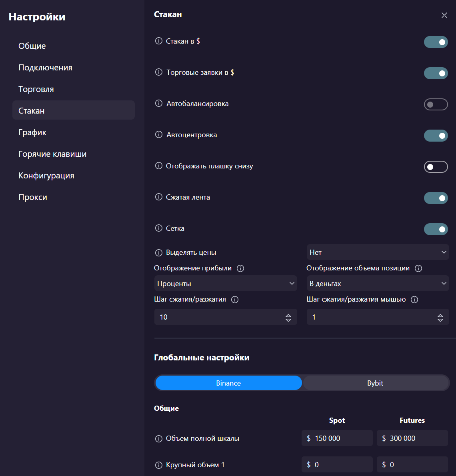Click info icon beside Объем полной шкалы
The height and width of the screenshot is (476, 456).
(x=158, y=439)
